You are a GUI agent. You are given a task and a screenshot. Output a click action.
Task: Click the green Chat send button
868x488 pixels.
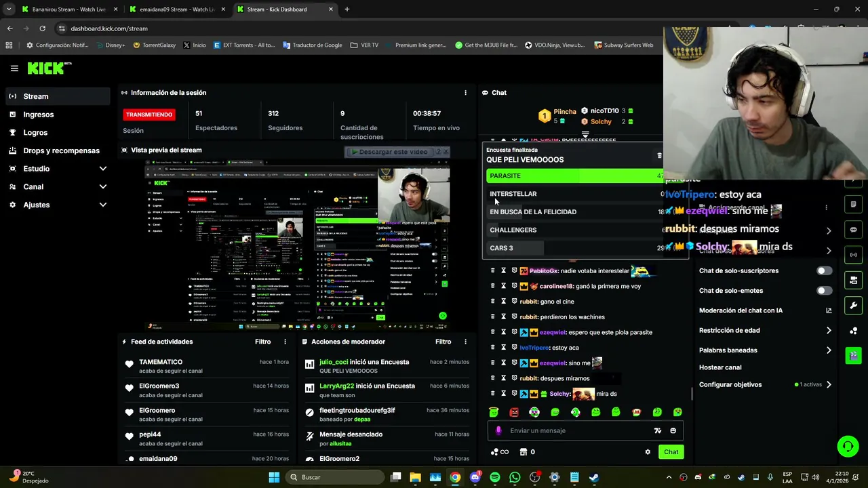pos(671,452)
